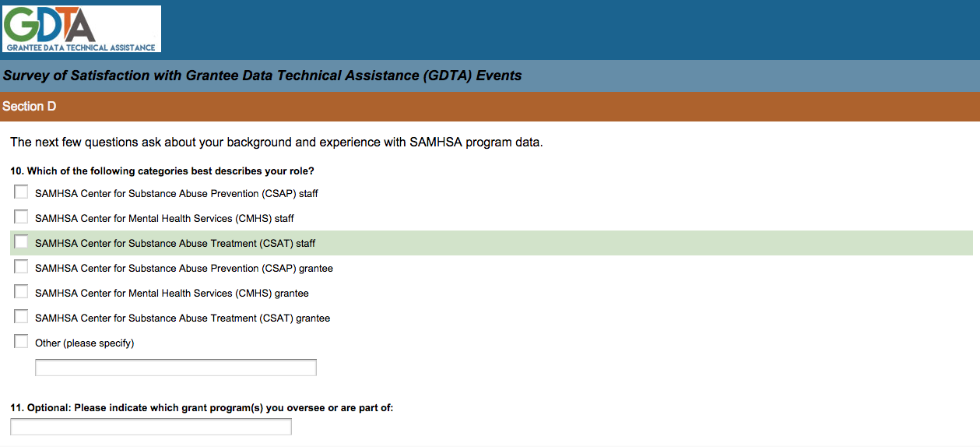This screenshot has width=980, height=447.
Task: Check the CSAP grantee checkbox
Action: 21,266
